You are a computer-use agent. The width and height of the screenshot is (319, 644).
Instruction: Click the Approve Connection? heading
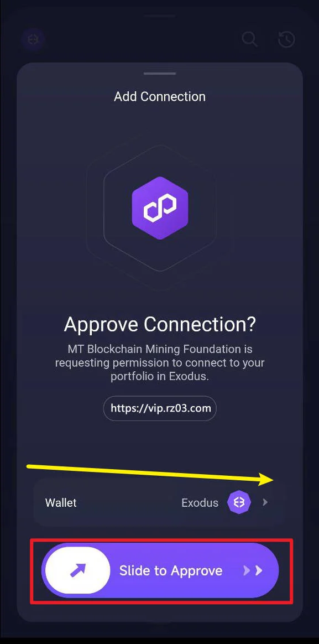160,324
